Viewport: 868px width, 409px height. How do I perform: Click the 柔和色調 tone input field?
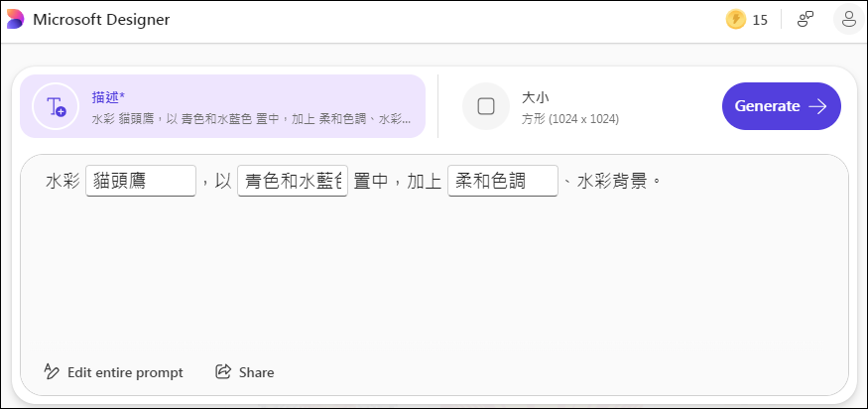[x=503, y=181]
